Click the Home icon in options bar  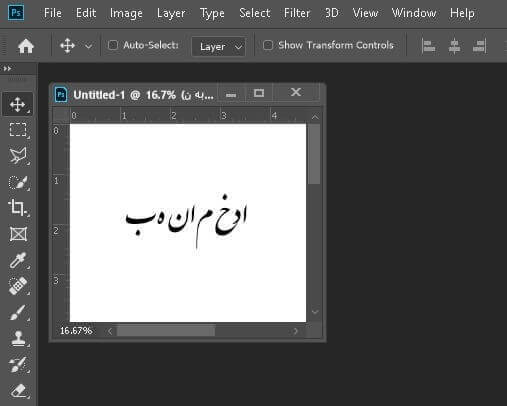26,46
